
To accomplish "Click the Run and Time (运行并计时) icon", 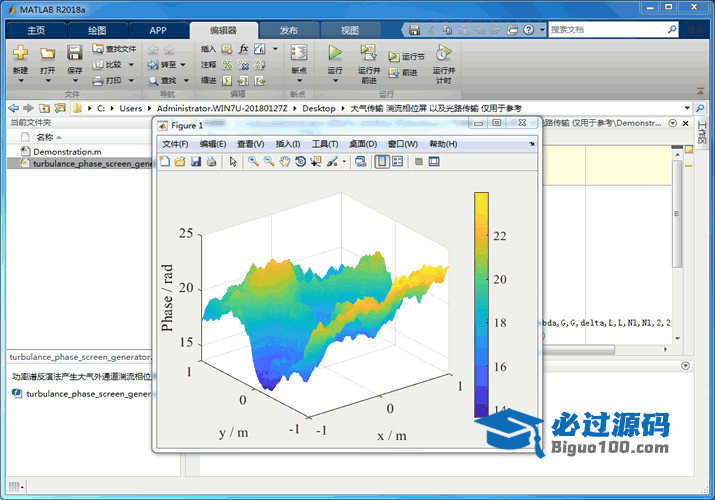I will (443, 52).
